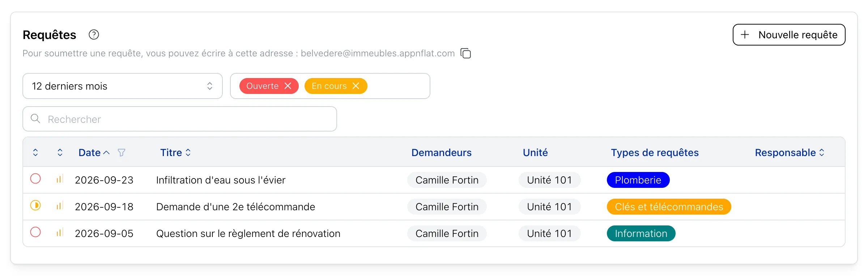Create a Nouvelle requête
Screen dimensions: 868x276
pos(789,35)
